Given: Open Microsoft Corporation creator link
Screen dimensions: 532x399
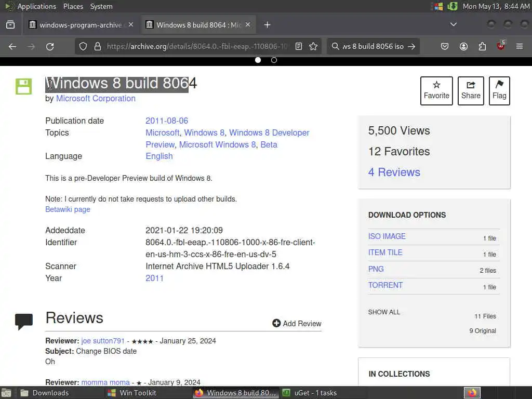Looking at the screenshot, I should [96, 98].
